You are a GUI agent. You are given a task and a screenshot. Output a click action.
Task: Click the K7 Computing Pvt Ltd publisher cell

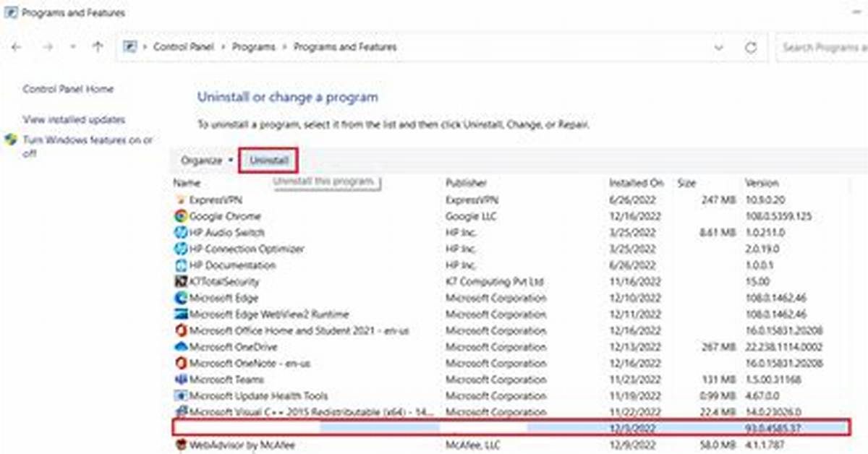click(x=495, y=282)
